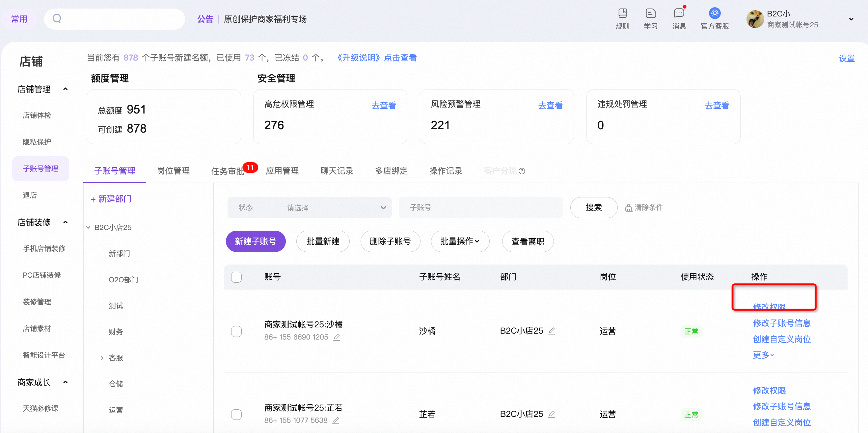This screenshot has height=433, width=868.
Task: Select 子账号管理 in sidebar
Action: point(41,169)
